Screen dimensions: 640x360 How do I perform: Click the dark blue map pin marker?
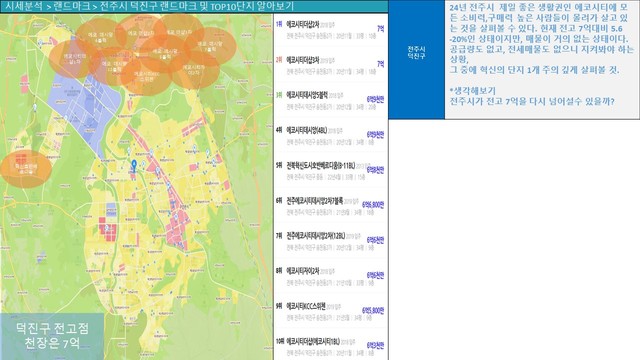pyautogui.click(x=134, y=166)
